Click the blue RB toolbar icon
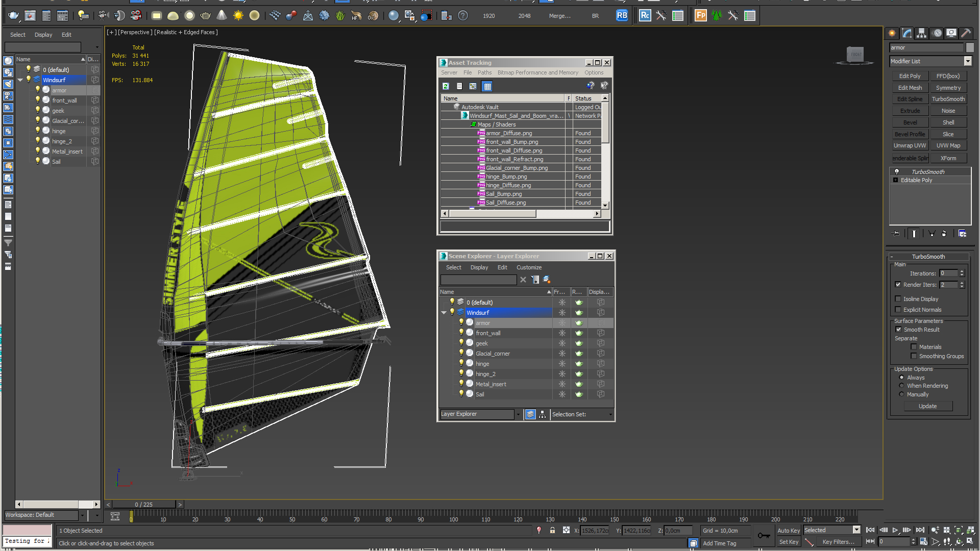The width and height of the screenshot is (980, 551). pyautogui.click(x=622, y=15)
